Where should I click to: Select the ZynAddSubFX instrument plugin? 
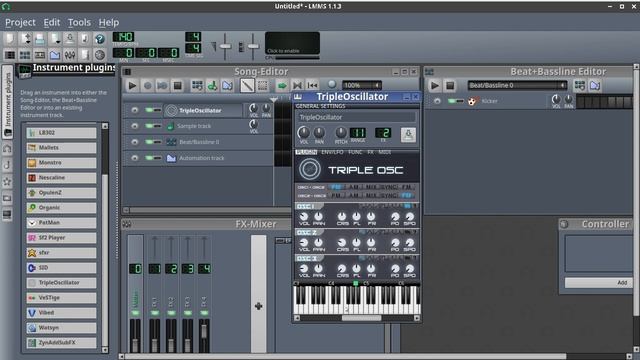click(x=62, y=342)
